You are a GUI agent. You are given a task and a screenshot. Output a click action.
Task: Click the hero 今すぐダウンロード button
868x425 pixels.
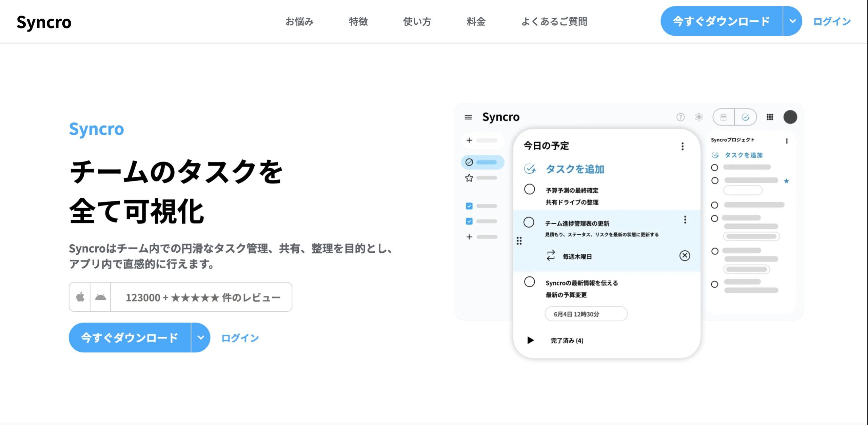[130, 337]
